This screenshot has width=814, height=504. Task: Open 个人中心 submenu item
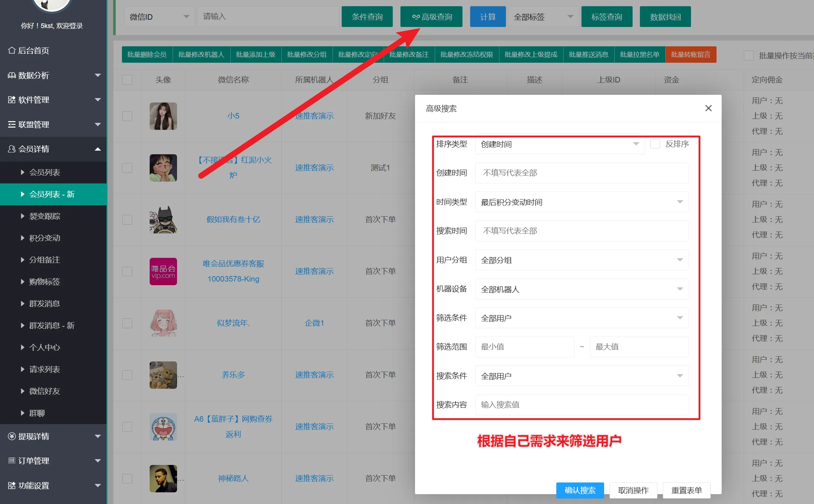tap(53, 348)
